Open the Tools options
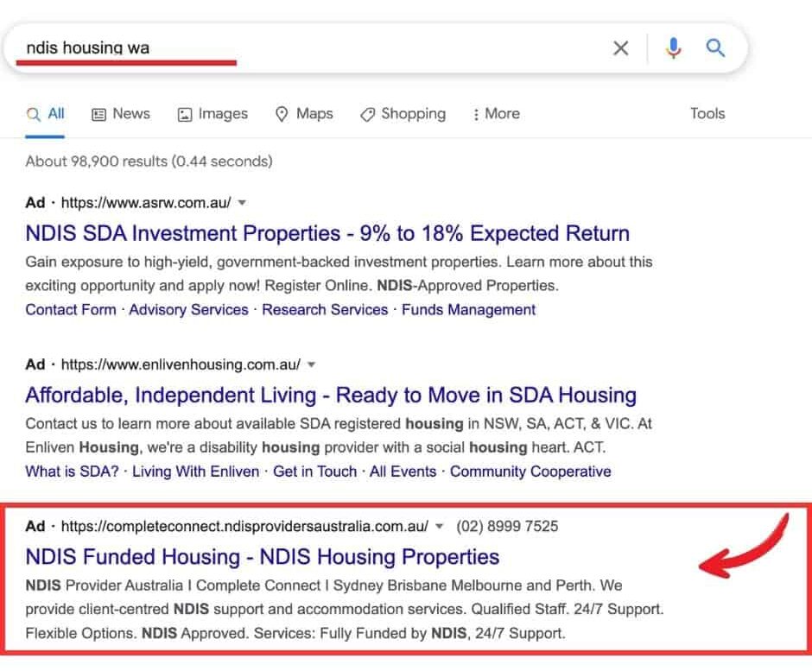 [x=707, y=114]
